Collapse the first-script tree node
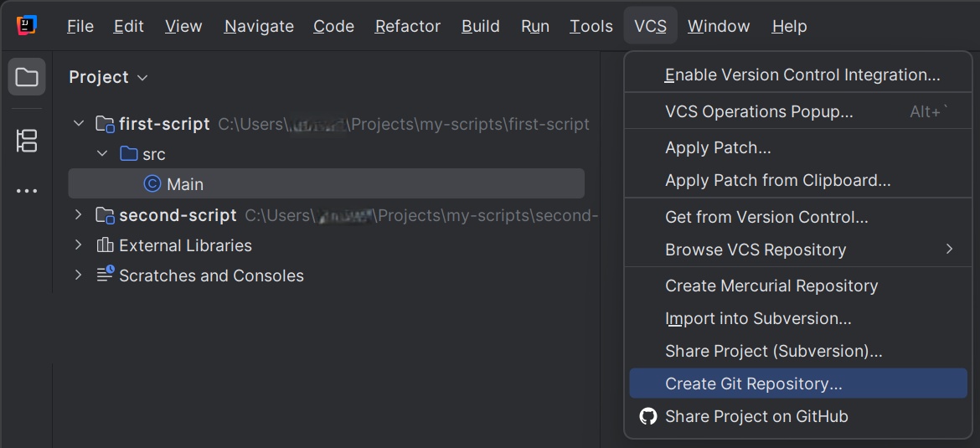Image resolution: width=980 pixels, height=448 pixels. click(x=78, y=124)
